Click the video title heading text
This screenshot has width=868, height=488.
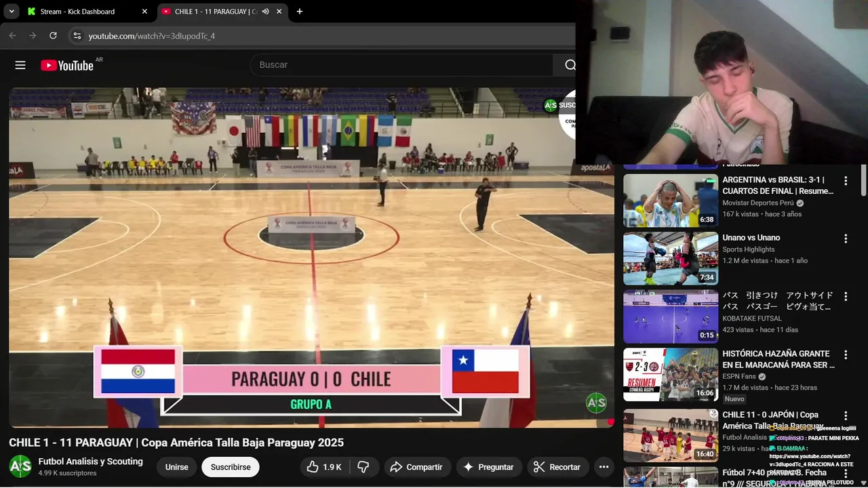point(176,443)
